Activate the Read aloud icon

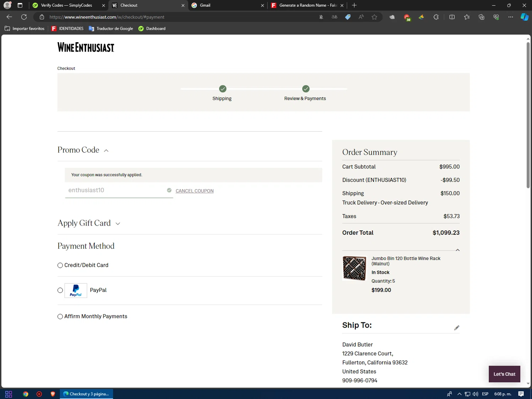pyautogui.click(x=361, y=17)
